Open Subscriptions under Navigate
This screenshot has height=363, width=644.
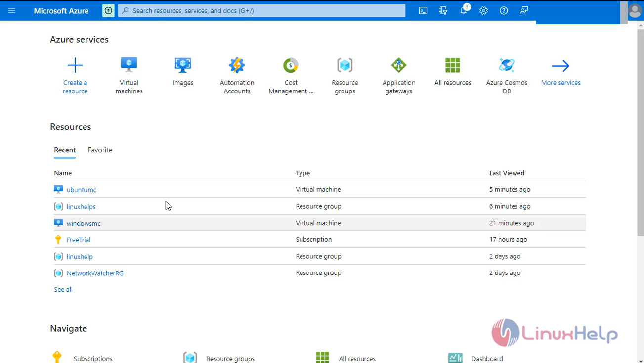(x=93, y=359)
